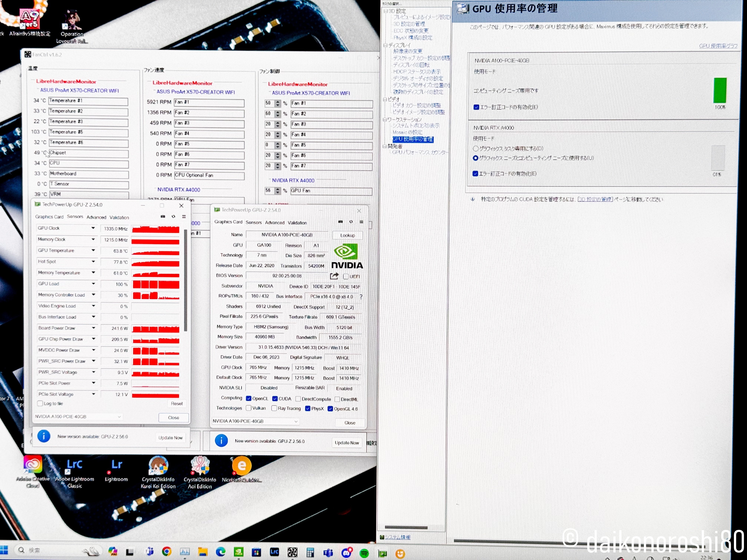Open hamburger menu in GPU-Z Sensors window
Image resolution: width=747 pixels, height=560 pixels.
(x=184, y=216)
